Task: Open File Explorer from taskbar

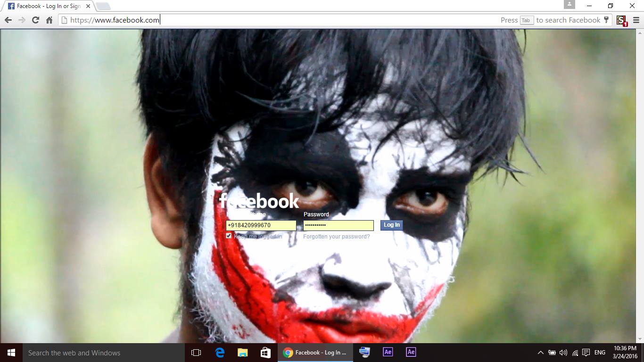Action: [x=242, y=353]
